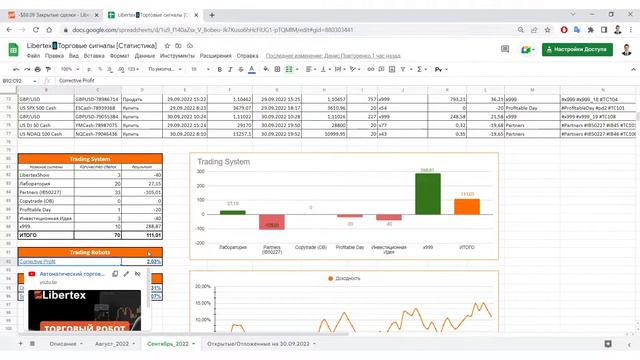The width and height of the screenshot is (640, 360).
Task: Open the Google Meet call button
Action: (x=527, y=49)
